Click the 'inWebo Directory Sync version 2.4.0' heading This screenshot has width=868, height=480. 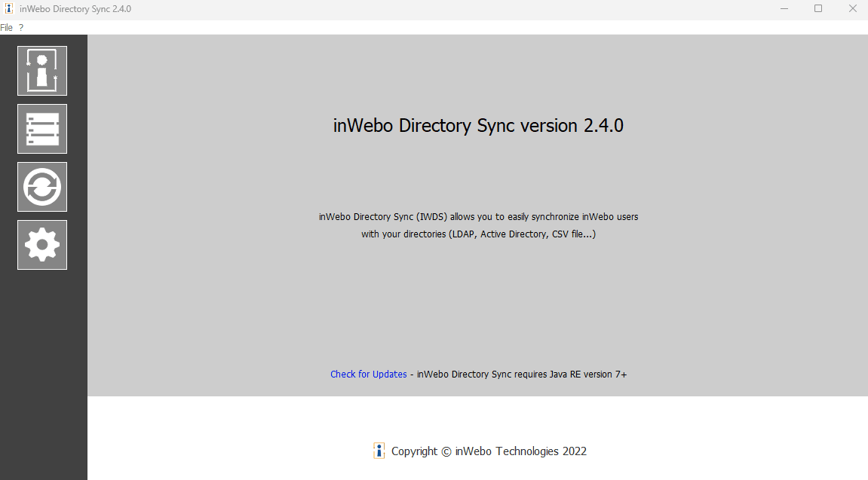click(478, 126)
